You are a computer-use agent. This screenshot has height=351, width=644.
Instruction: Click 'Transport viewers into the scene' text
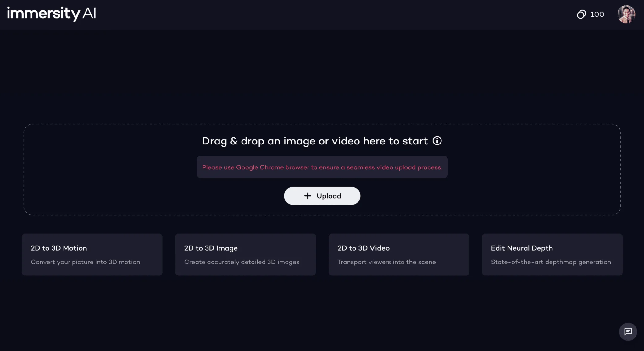(386, 262)
